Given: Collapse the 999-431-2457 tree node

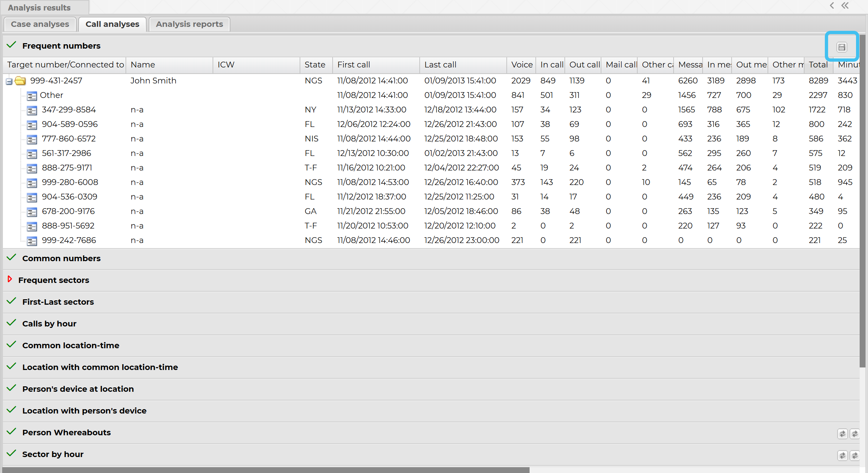Looking at the screenshot, I should tap(9, 82).
